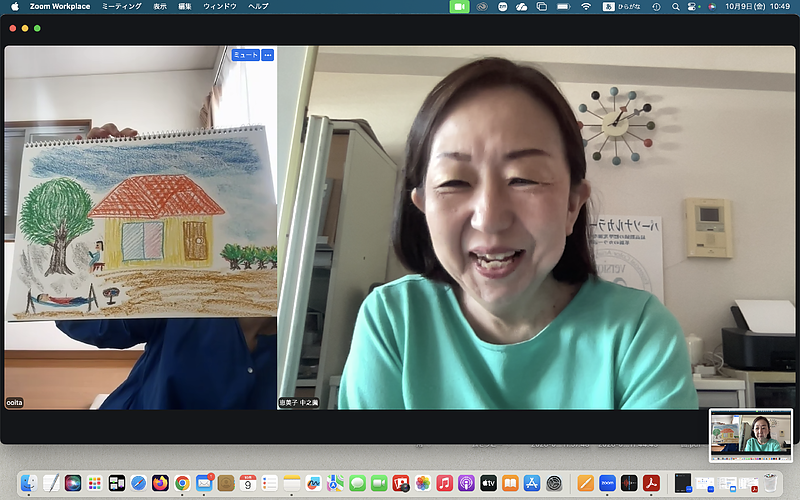This screenshot has width=800, height=500.
Task: Click the battery status icon
Action: tap(564, 7)
